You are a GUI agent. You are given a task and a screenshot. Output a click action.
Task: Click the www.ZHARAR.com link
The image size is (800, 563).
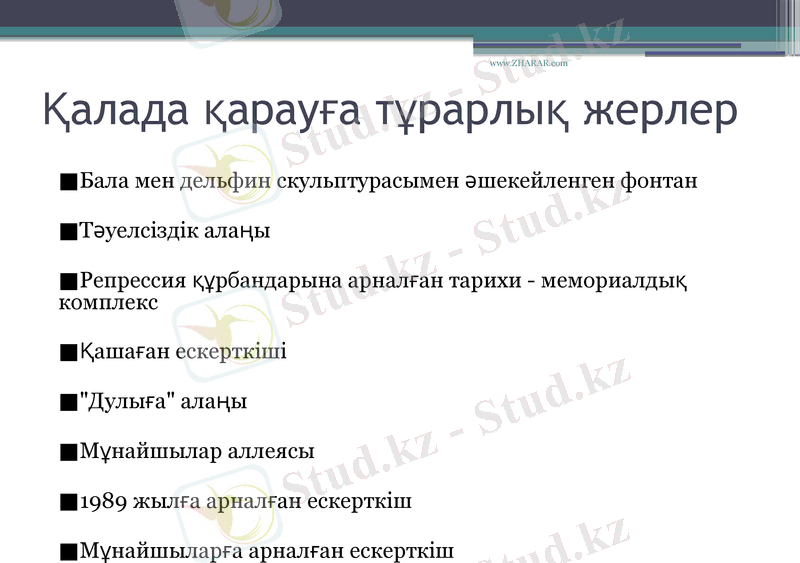click(529, 63)
